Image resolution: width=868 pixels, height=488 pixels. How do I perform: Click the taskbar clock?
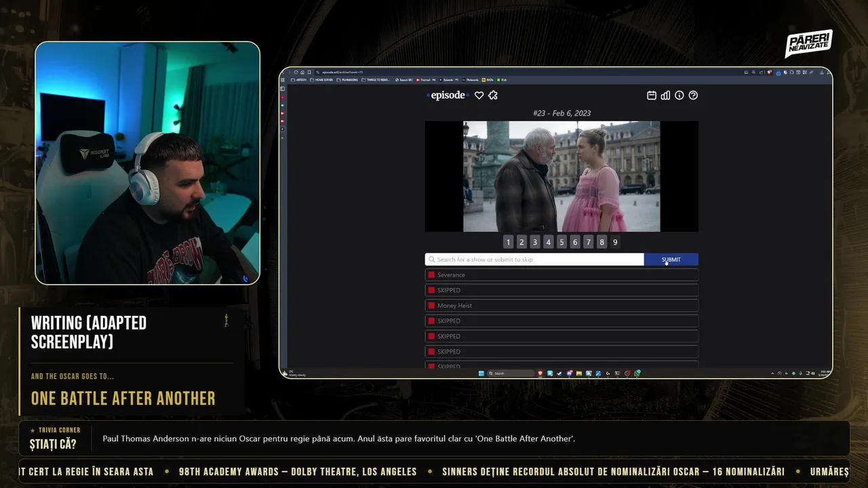(x=824, y=373)
